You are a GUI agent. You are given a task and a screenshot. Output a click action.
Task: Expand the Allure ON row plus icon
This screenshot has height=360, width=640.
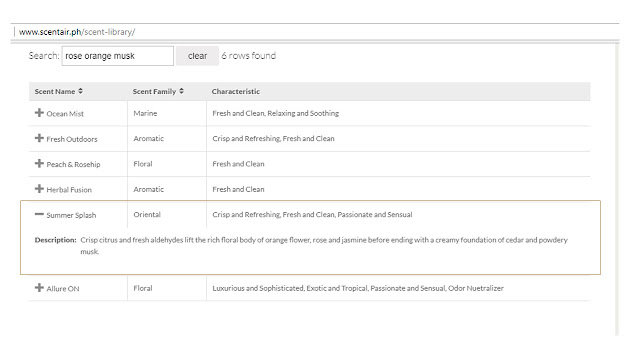click(x=39, y=287)
